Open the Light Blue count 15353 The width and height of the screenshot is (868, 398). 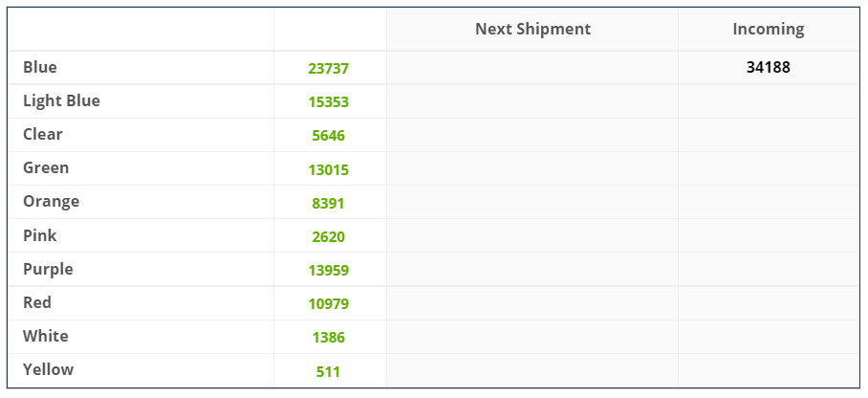[328, 102]
